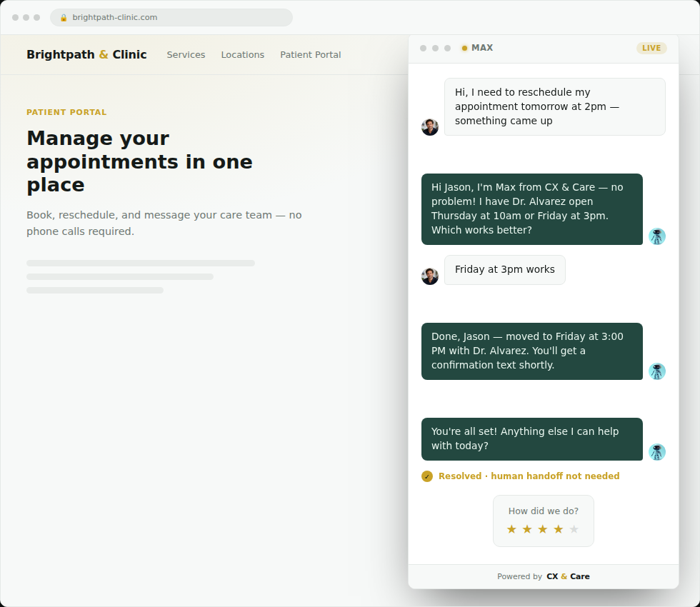Click Jason's avatar beside the reschedule message
The height and width of the screenshot is (607, 700).
point(430,127)
